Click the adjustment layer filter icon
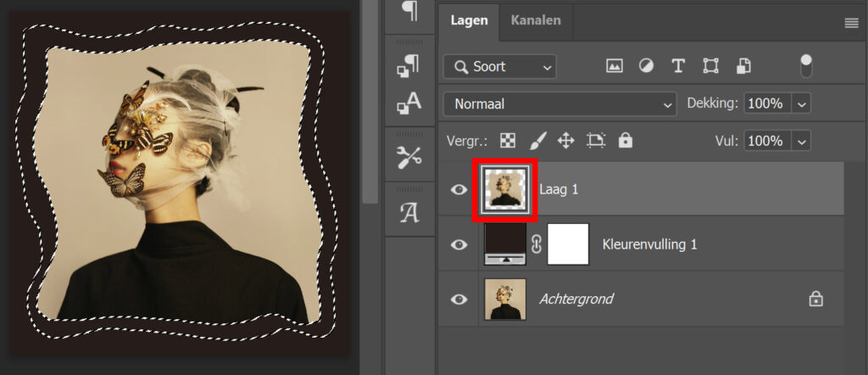 [x=646, y=66]
